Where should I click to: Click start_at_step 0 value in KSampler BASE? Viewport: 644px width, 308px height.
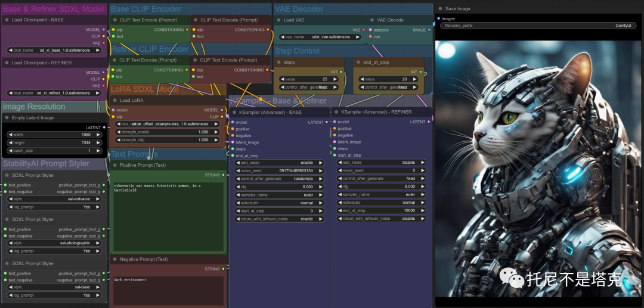coord(279,211)
